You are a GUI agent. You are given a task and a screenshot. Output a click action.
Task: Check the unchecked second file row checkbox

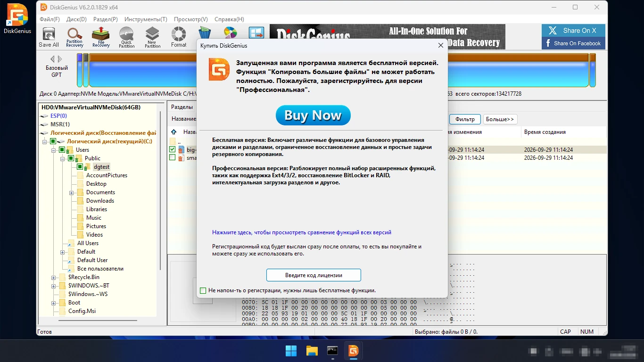click(x=173, y=158)
